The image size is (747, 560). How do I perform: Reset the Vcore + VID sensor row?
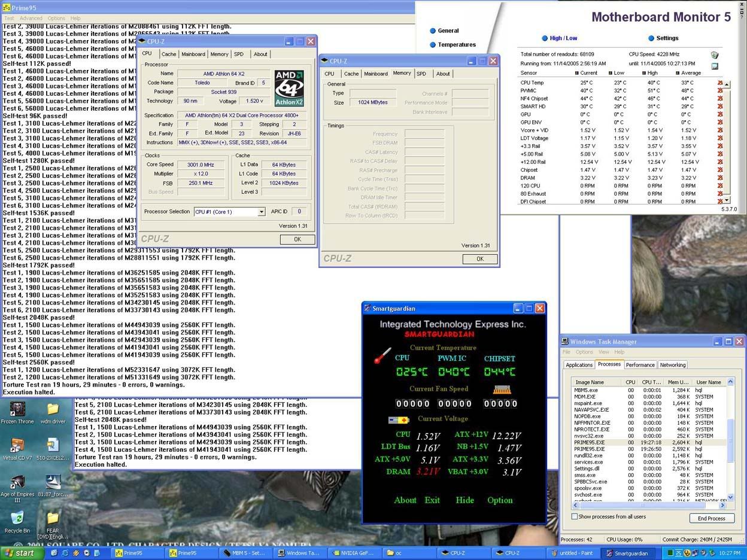tap(720, 130)
